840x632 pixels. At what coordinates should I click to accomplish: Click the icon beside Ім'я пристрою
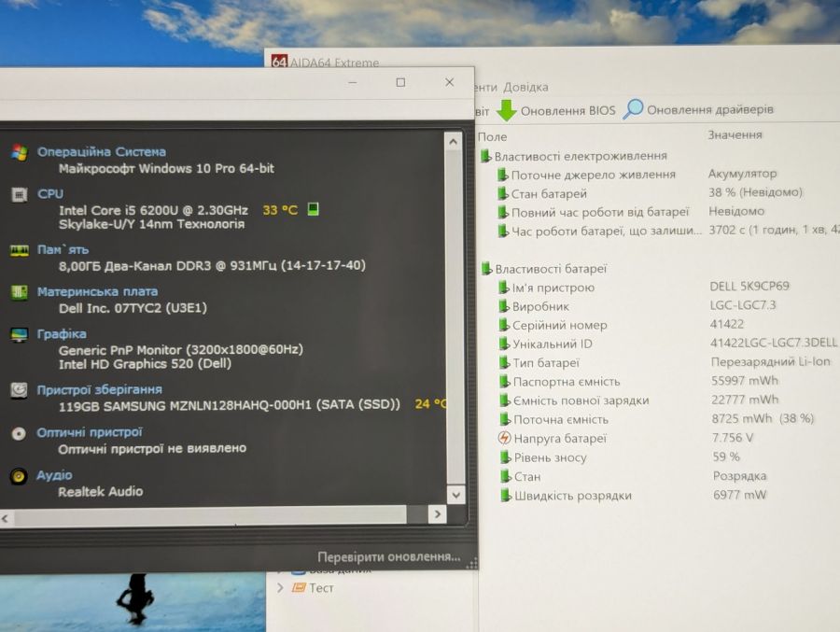click(x=504, y=288)
